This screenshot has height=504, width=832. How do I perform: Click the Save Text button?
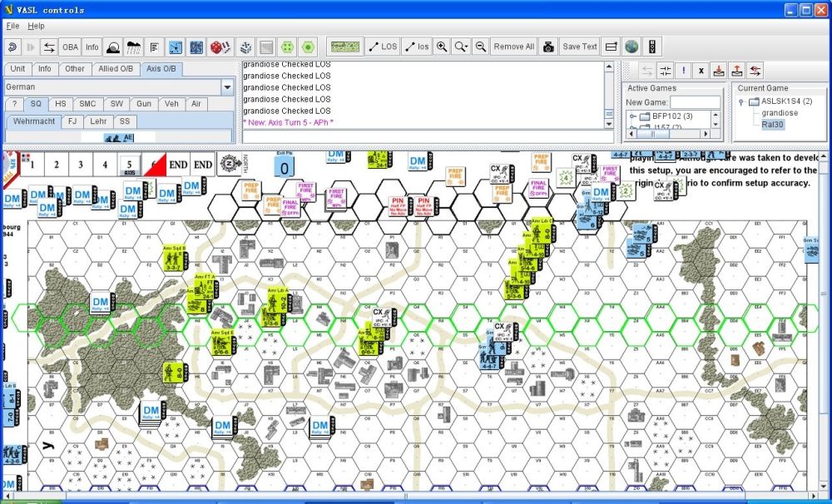coord(579,47)
